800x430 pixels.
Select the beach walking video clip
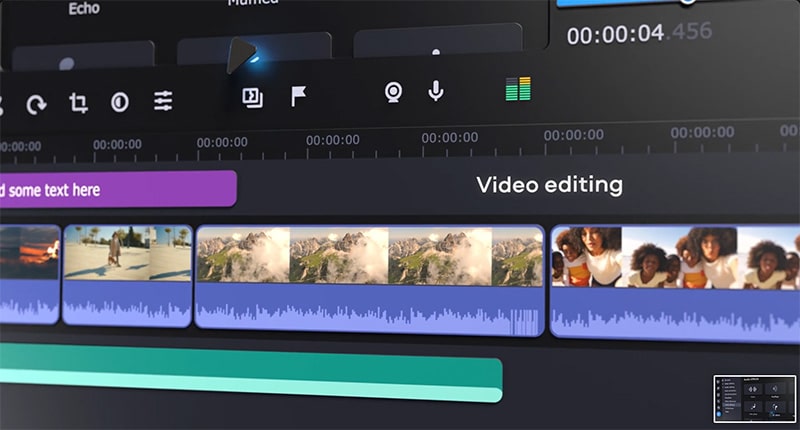[127, 274]
